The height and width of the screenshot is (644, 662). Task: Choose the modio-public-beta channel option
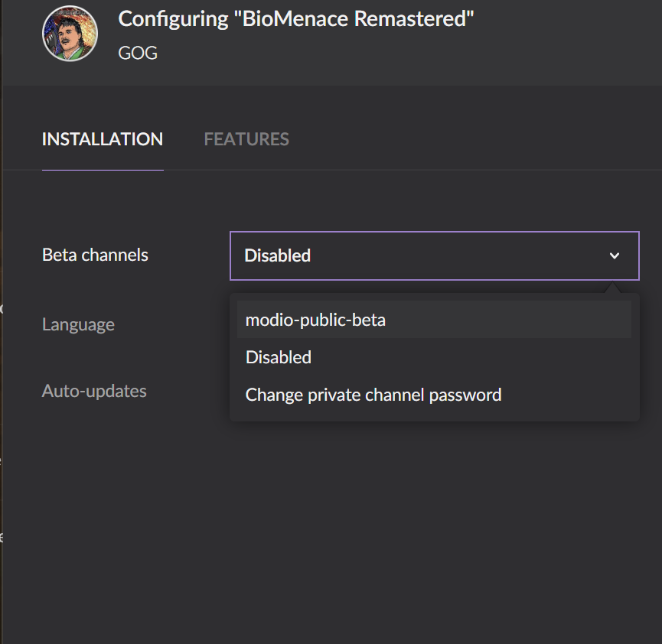pyautogui.click(x=315, y=320)
